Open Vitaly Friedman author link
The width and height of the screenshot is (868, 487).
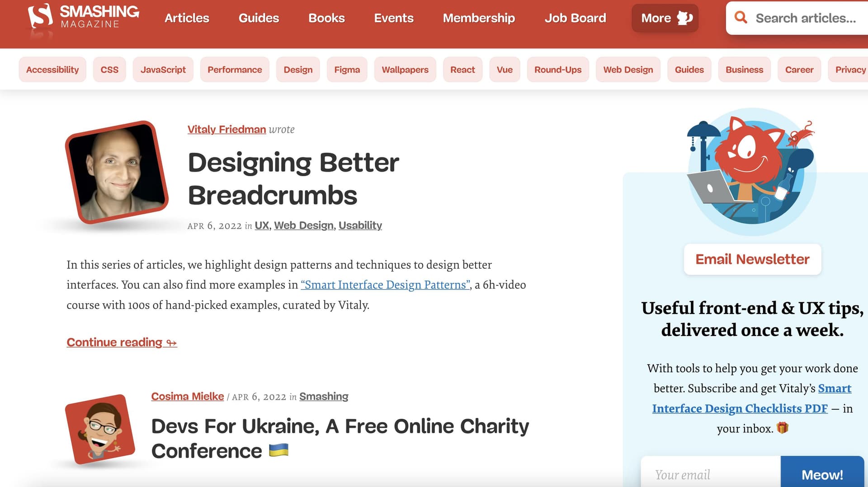coord(226,129)
